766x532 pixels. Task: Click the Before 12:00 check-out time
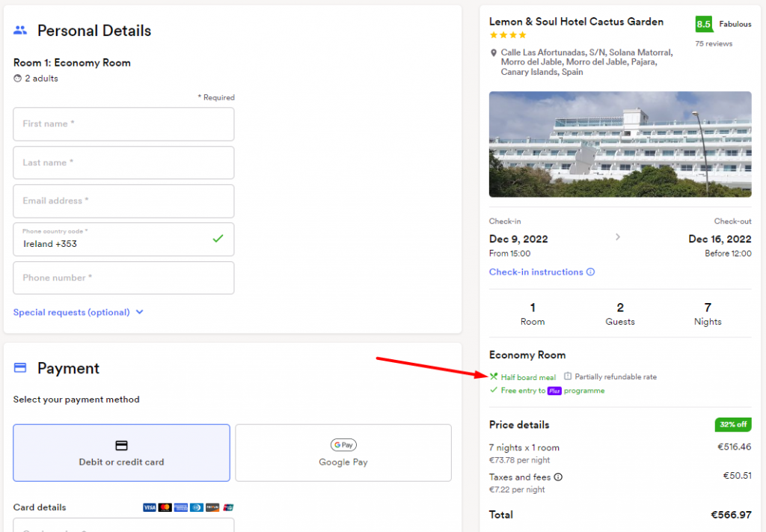[x=728, y=253]
